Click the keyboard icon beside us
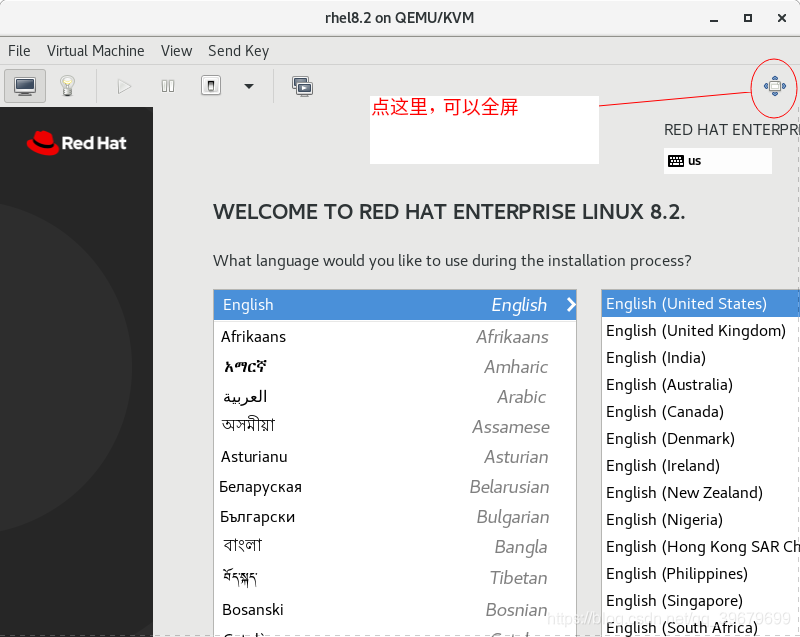800x637 pixels. pyautogui.click(x=676, y=161)
